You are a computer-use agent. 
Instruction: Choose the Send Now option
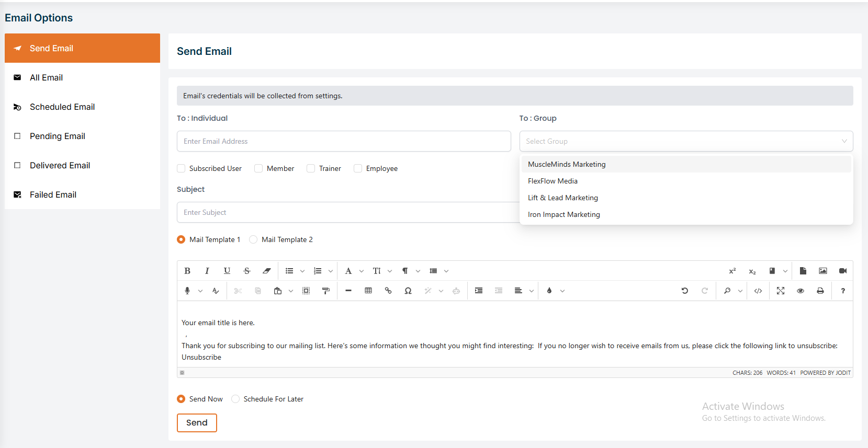[181, 399]
